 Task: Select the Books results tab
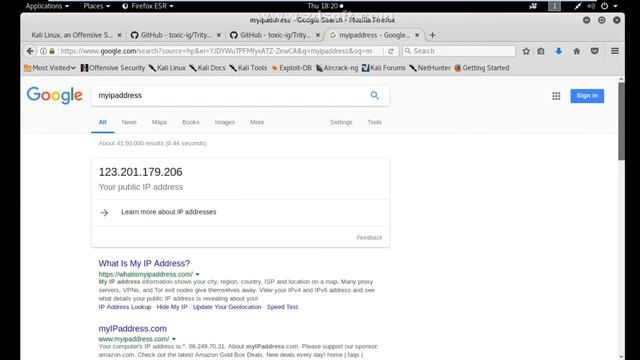(191, 122)
